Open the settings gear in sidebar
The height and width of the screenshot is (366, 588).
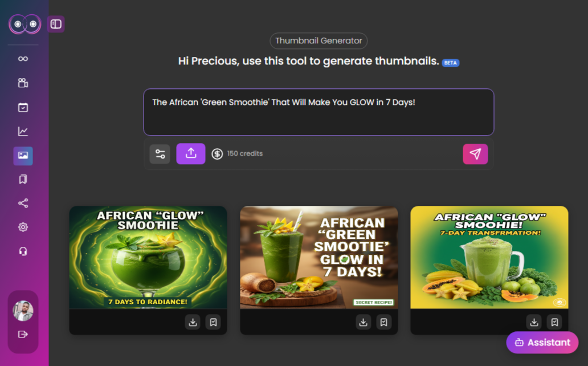(x=23, y=227)
